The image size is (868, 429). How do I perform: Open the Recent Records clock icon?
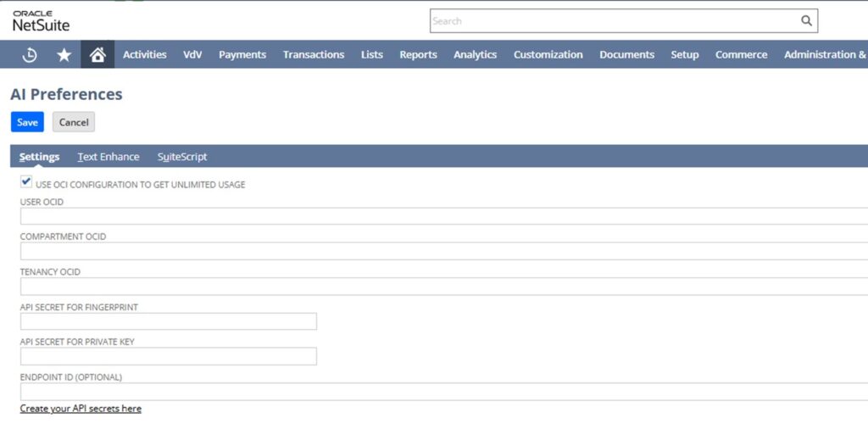pyautogui.click(x=30, y=54)
